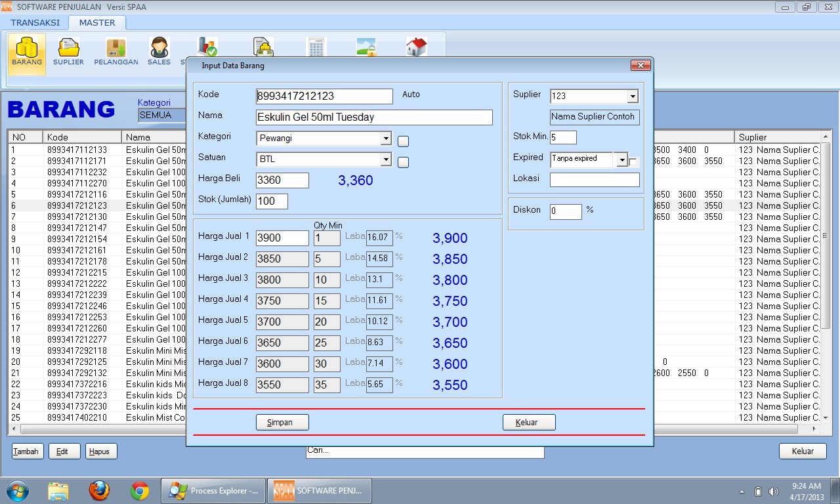Click the Tambah button
Screen dimensions: 840x504
[28, 451]
